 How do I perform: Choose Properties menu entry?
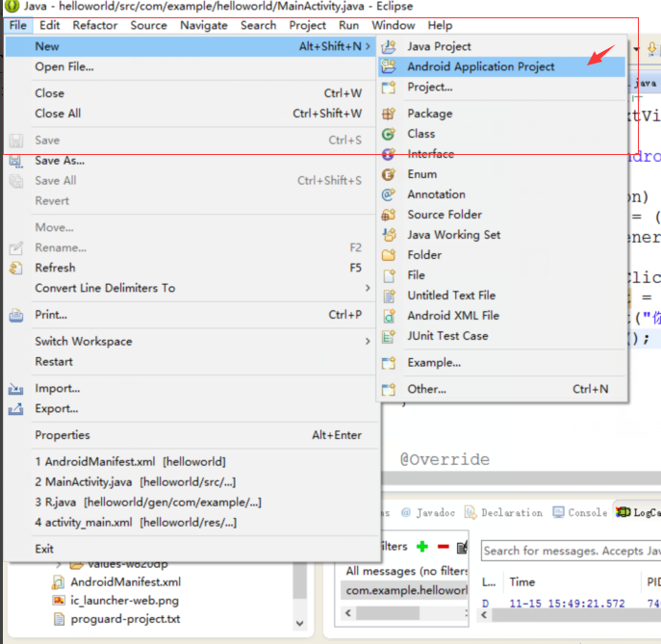[x=191, y=435]
